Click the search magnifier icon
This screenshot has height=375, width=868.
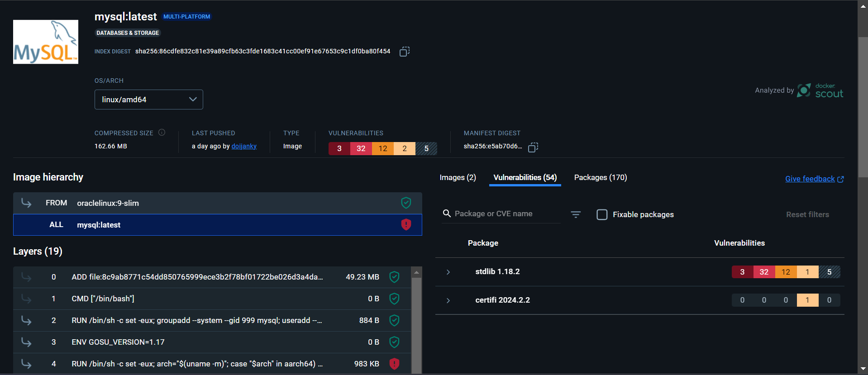pyautogui.click(x=447, y=214)
